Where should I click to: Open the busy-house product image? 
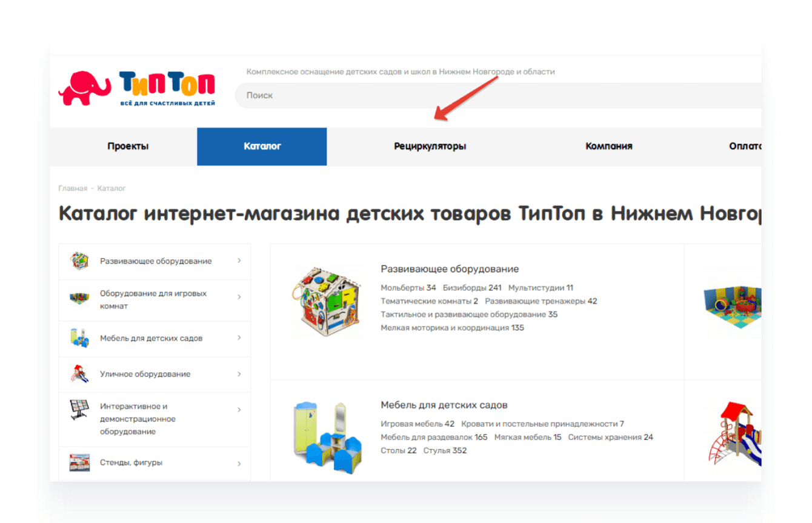[327, 301]
